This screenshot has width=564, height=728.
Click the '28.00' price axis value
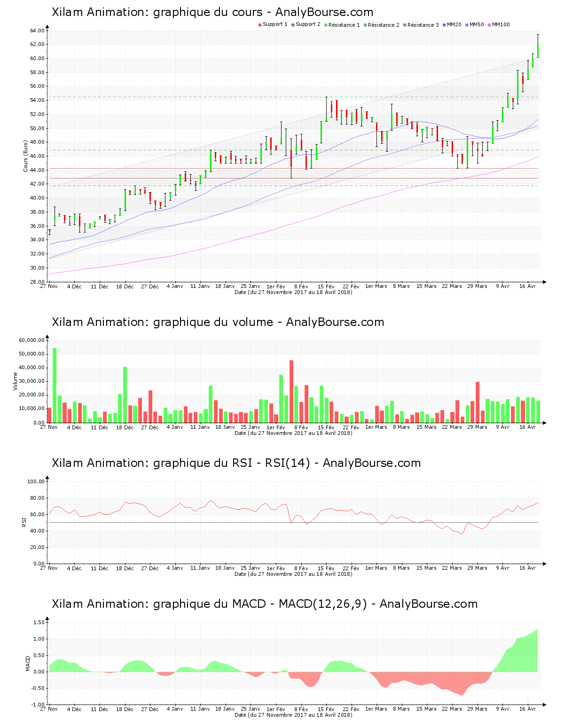tap(37, 282)
